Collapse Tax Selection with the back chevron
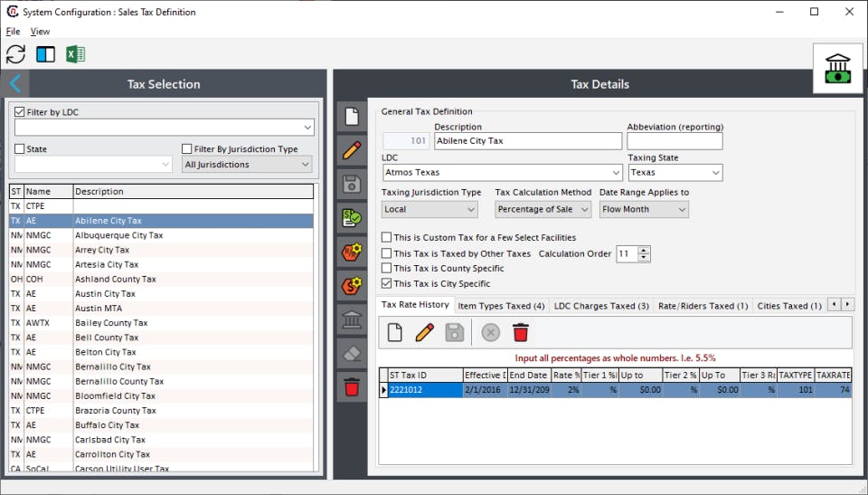The width and height of the screenshot is (868, 495). click(15, 83)
